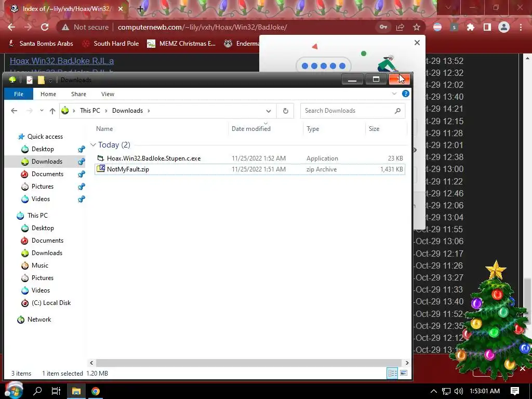Sort files by the Name column

(104, 129)
